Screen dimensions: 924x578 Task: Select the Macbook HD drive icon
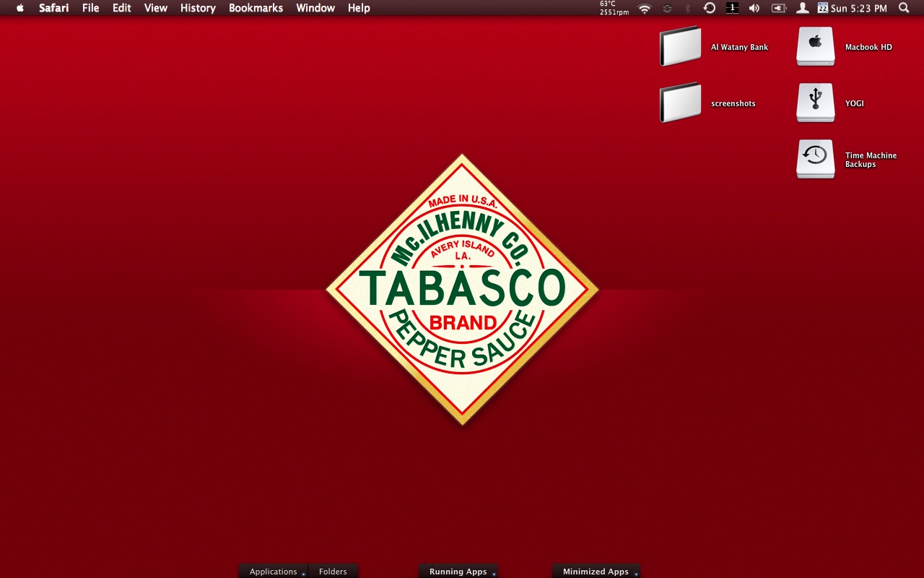point(816,46)
